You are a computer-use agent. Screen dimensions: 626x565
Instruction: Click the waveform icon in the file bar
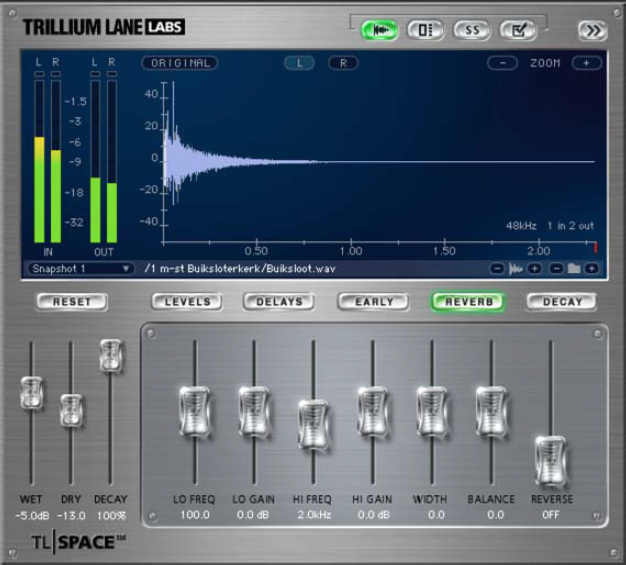coord(516,269)
